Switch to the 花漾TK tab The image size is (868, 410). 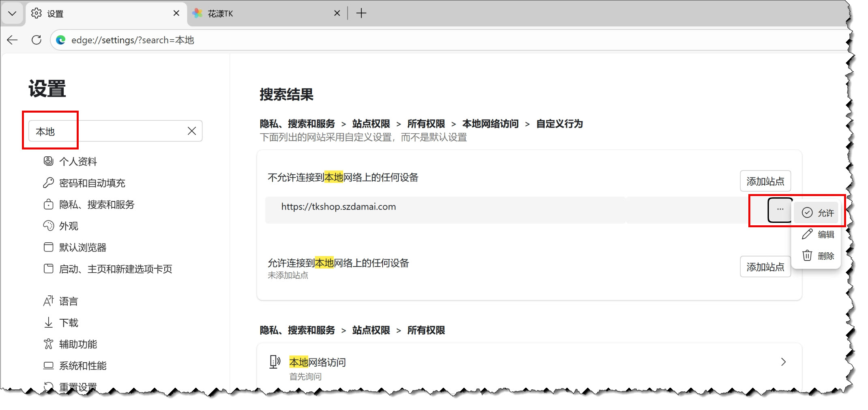[260, 13]
